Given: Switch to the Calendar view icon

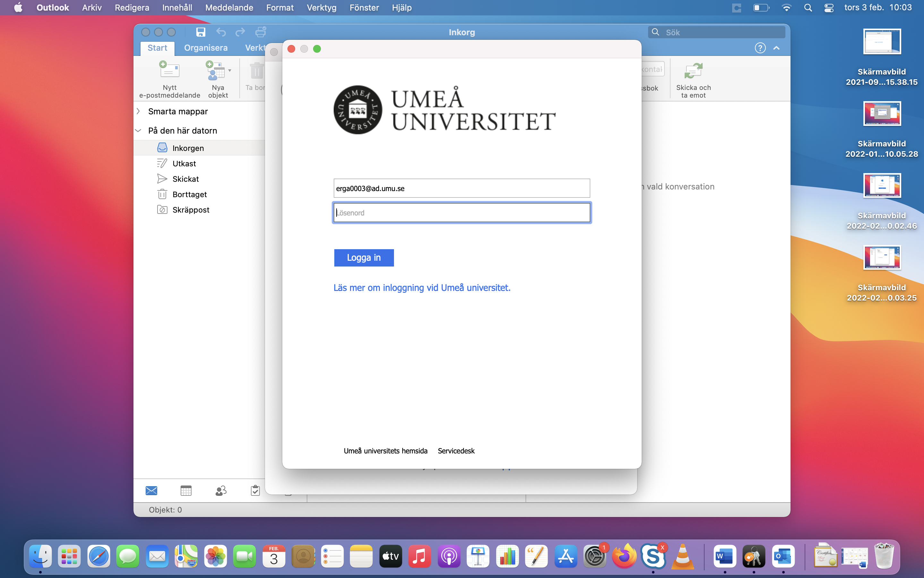Looking at the screenshot, I should coord(186,490).
